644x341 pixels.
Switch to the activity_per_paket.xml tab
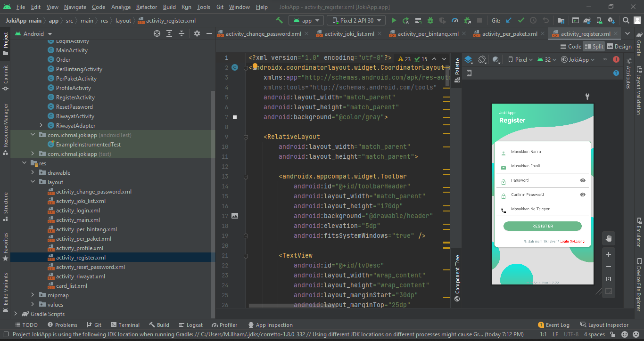tap(509, 34)
